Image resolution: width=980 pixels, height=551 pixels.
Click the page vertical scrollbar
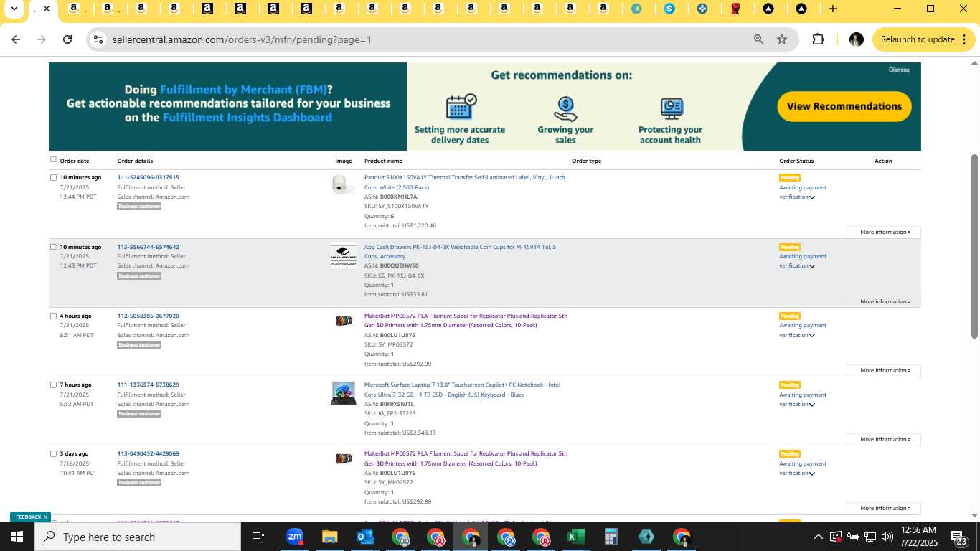click(x=974, y=245)
